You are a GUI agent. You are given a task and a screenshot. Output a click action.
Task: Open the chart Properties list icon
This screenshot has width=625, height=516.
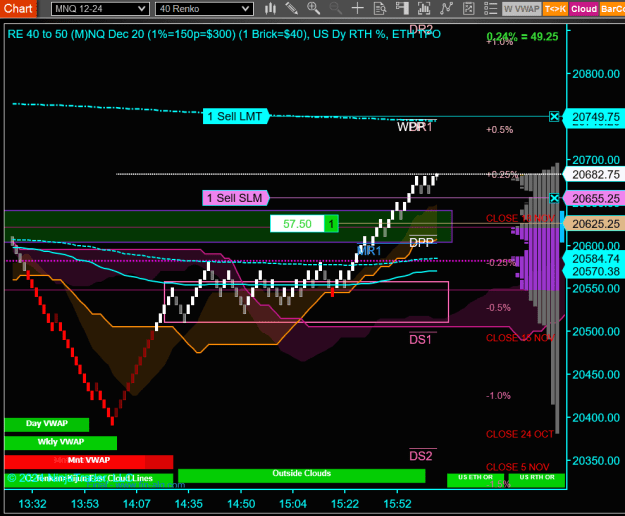coord(490,8)
